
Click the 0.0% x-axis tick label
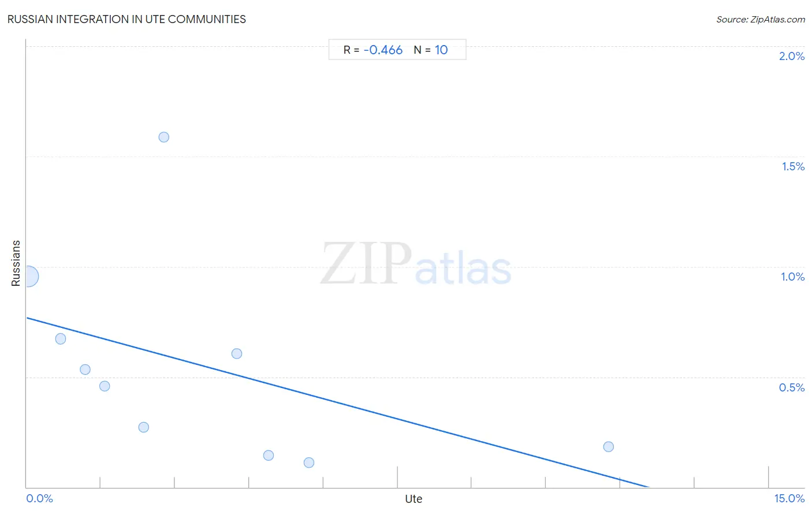coord(40,498)
